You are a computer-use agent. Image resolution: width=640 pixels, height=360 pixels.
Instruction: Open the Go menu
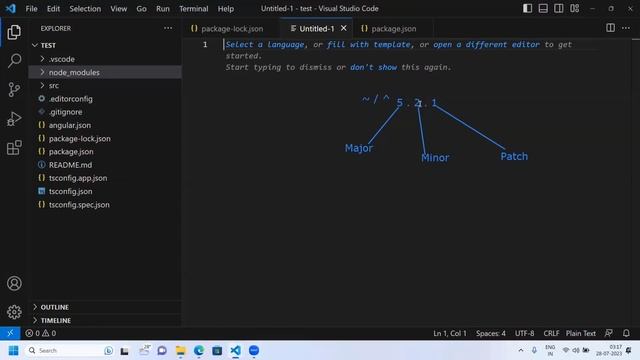point(141,9)
